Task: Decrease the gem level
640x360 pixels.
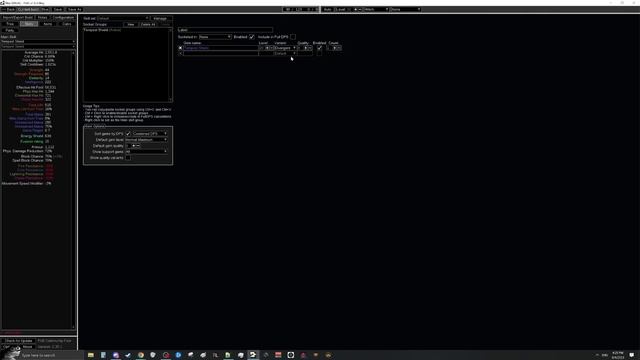Action: tap(271, 48)
